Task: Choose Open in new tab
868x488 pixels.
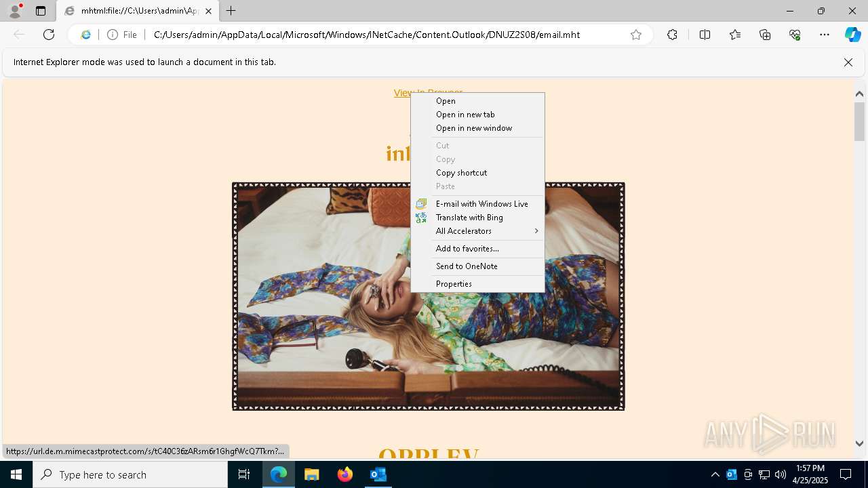Action: (477, 115)
